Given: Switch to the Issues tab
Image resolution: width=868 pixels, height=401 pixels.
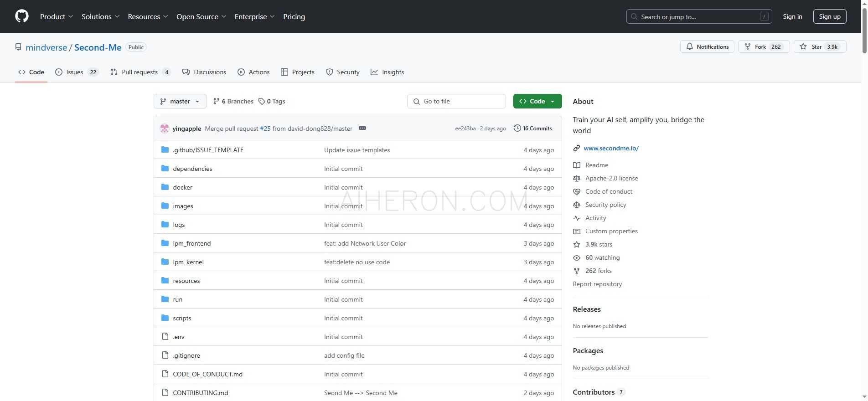Looking at the screenshot, I should tap(77, 72).
